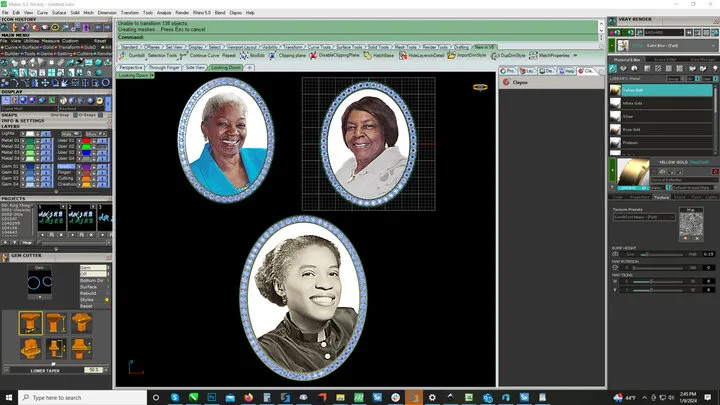Click the Gumball toolbar icon
The image size is (720, 405).
(122, 56)
